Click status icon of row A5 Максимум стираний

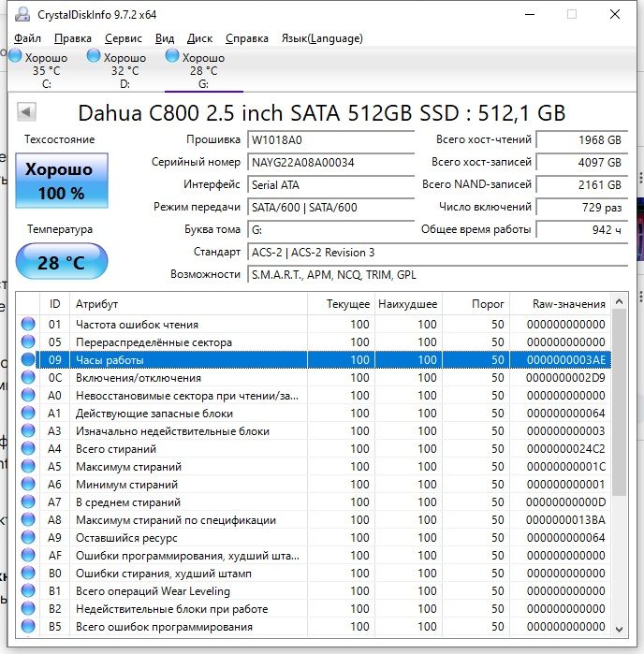[28, 466]
